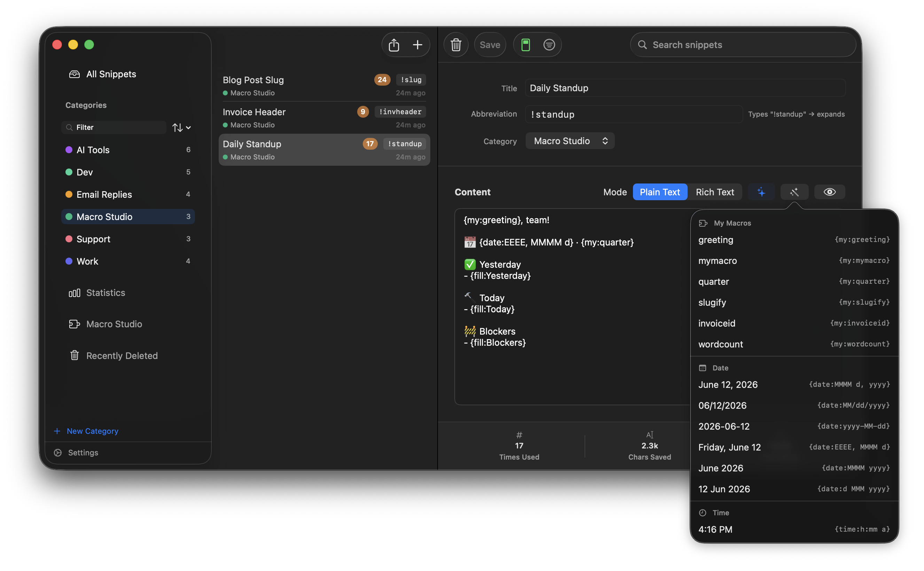Open the category sort order dropdown
The width and height of the screenshot is (924, 571).
click(x=182, y=127)
